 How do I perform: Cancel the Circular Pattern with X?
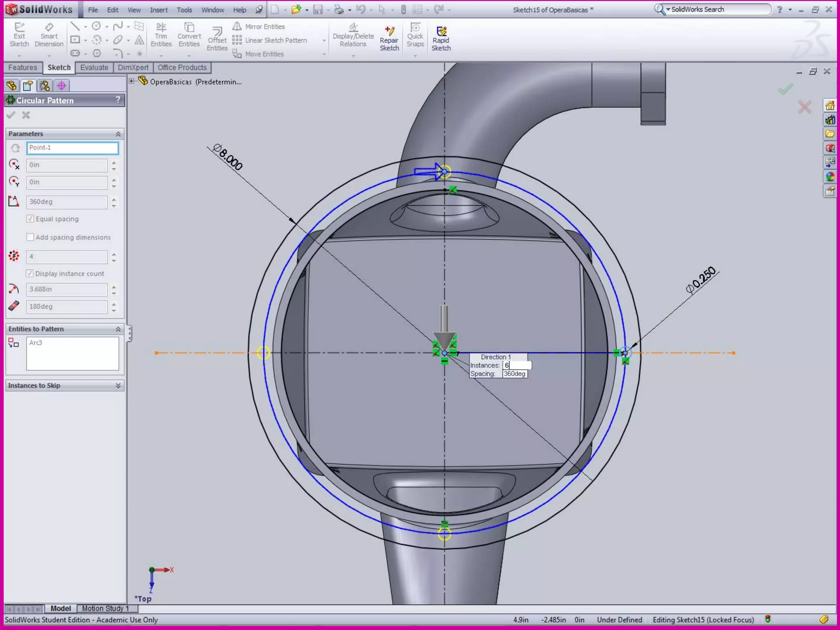click(26, 115)
